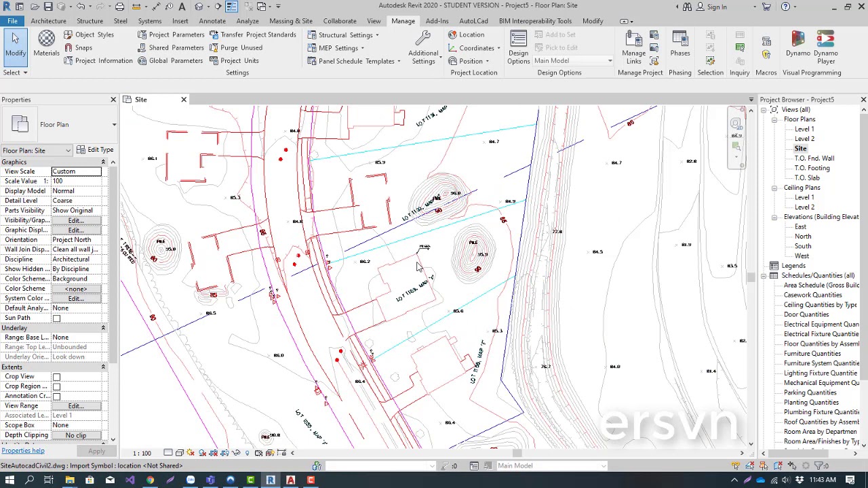Image resolution: width=868 pixels, height=488 pixels.
Task: Expand Panel Schedule Templates dropdown
Action: point(399,61)
